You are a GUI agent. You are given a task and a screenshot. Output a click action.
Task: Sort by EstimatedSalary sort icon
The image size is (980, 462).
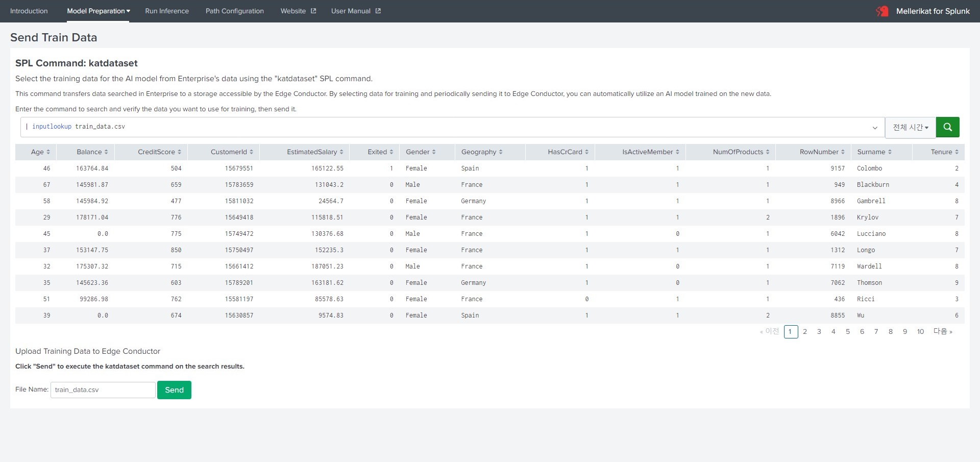[x=341, y=152]
